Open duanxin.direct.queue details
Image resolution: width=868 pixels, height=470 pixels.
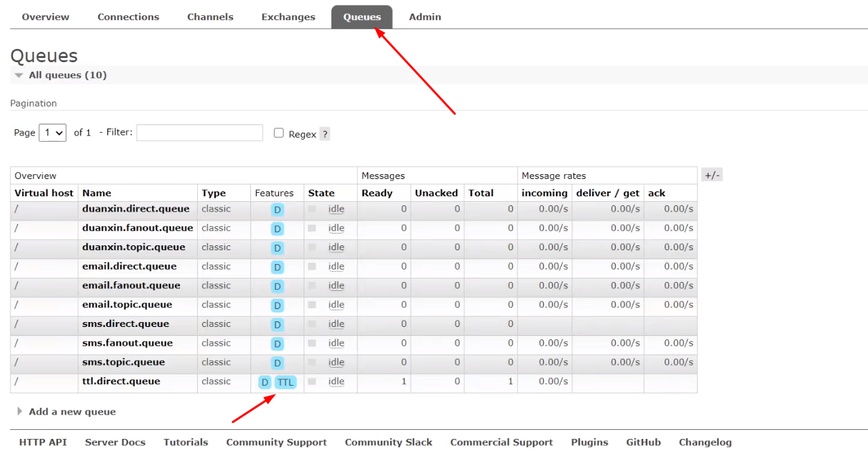pyautogui.click(x=136, y=209)
